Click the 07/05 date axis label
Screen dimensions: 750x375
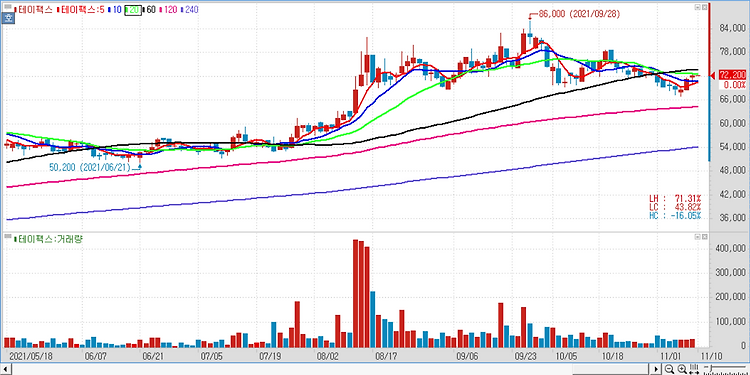click(212, 356)
